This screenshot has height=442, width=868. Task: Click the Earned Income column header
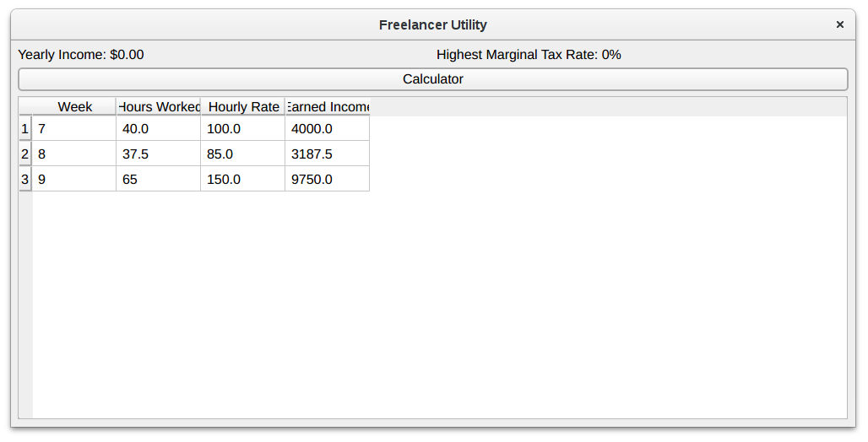click(x=328, y=107)
